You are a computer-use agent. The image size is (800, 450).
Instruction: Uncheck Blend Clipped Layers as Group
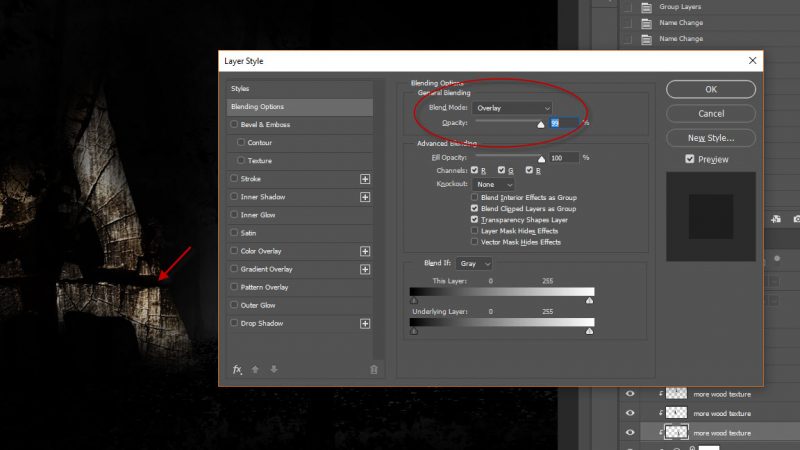click(x=475, y=209)
